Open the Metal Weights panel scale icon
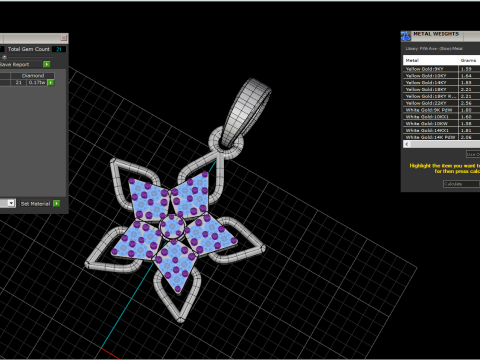The width and height of the screenshot is (480, 360). coord(406,36)
